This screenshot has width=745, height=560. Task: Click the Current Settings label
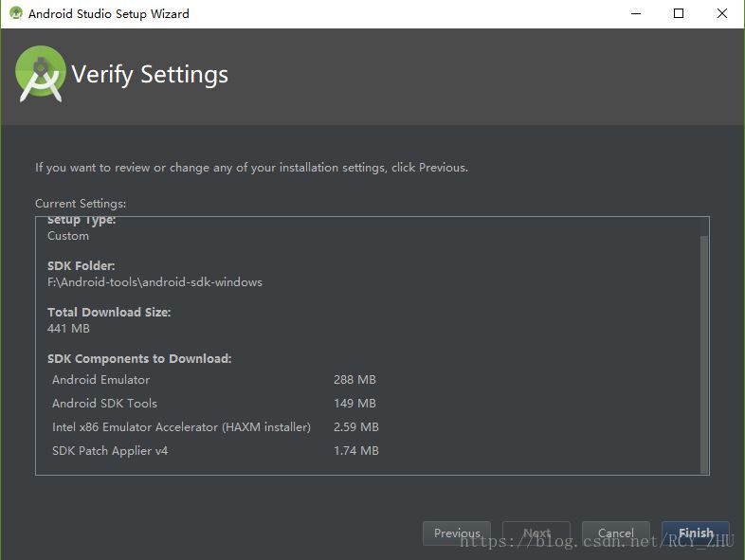click(x=81, y=204)
